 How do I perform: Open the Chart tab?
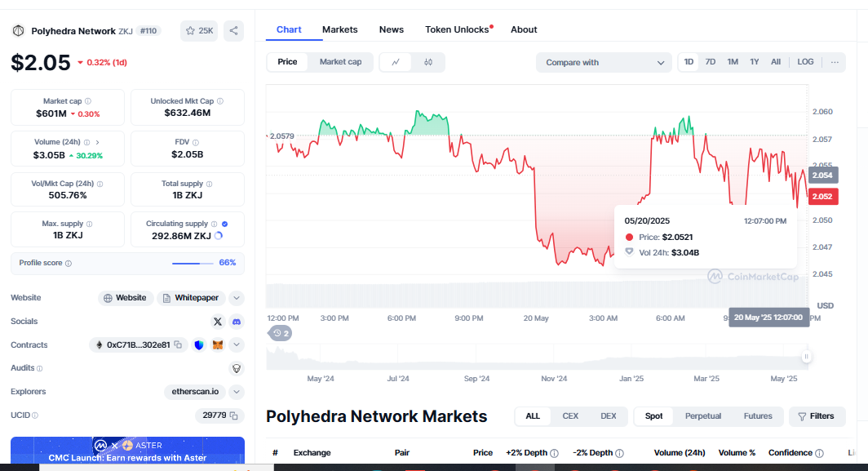(x=289, y=30)
